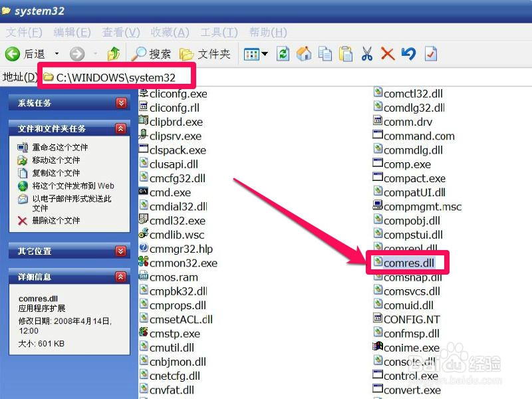The width and height of the screenshot is (532, 399).
Task: Expand the 系统任务 panel
Action: coord(121,103)
